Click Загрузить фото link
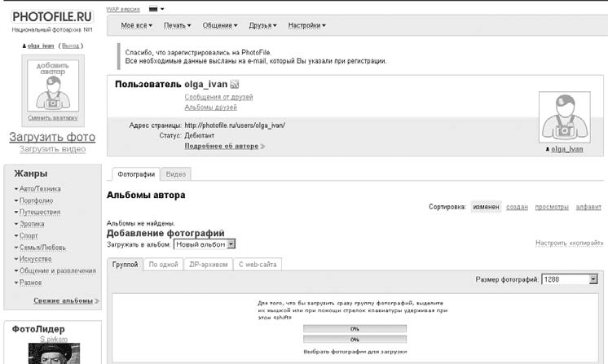The height and width of the screenshot is (364, 608). click(x=51, y=138)
